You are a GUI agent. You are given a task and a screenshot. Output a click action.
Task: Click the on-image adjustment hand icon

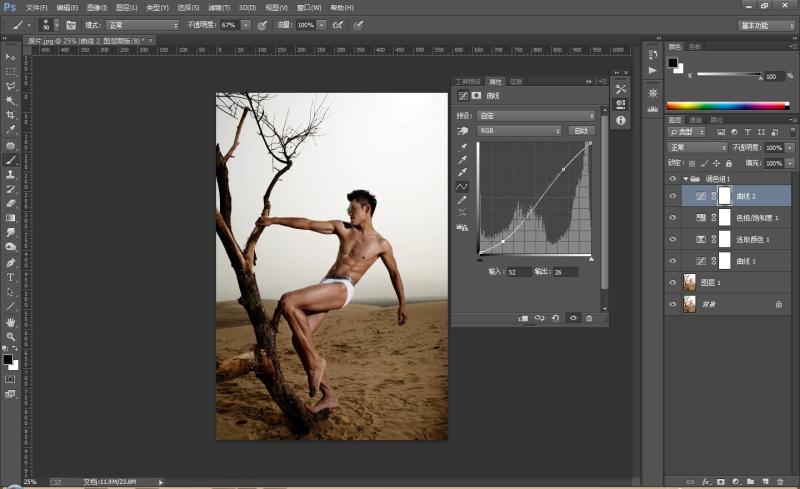coord(463,131)
